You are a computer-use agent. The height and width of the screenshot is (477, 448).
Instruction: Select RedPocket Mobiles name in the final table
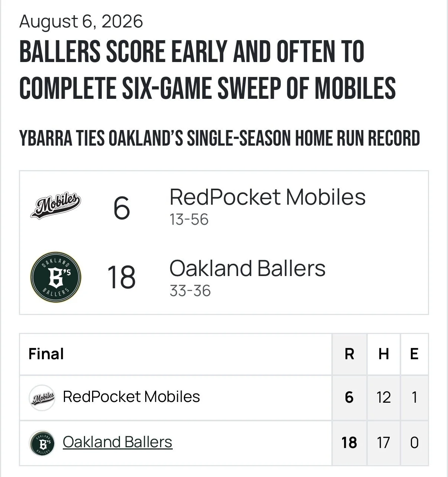coord(132,396)
